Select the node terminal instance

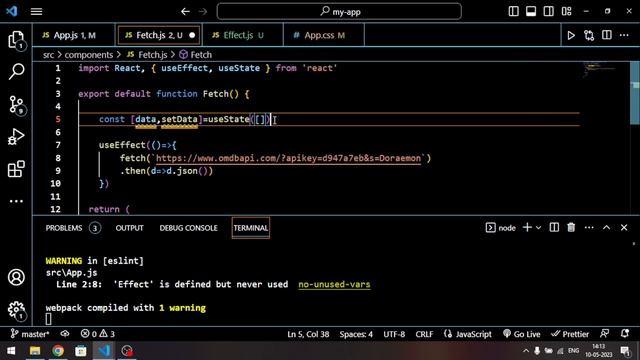[x=500, y=228]
